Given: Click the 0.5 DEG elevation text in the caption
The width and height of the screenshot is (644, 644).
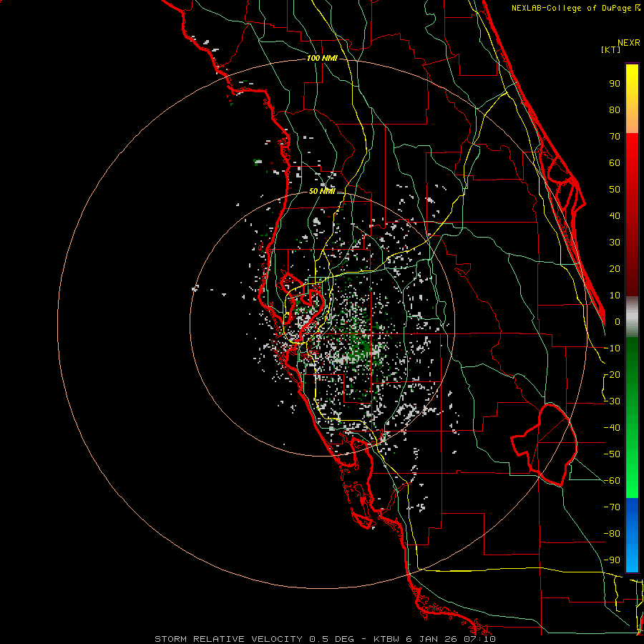Looking at the screenshot, I should point(330,639).
